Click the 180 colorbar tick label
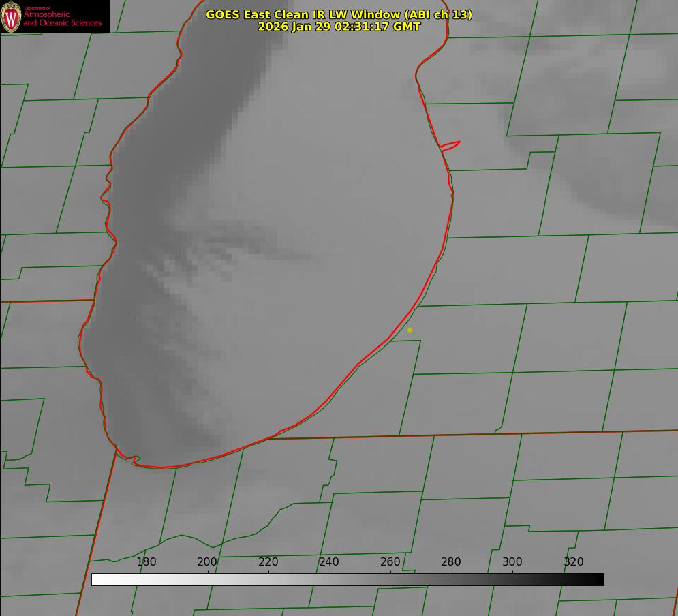Image resolution: width=678 pixels, height=616 pixels. click(147, 562)
